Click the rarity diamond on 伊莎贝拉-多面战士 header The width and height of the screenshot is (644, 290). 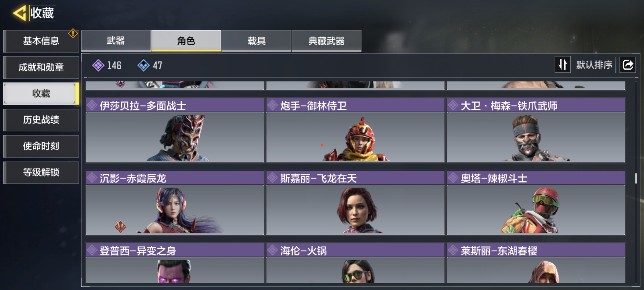click(x=92, y=105)
